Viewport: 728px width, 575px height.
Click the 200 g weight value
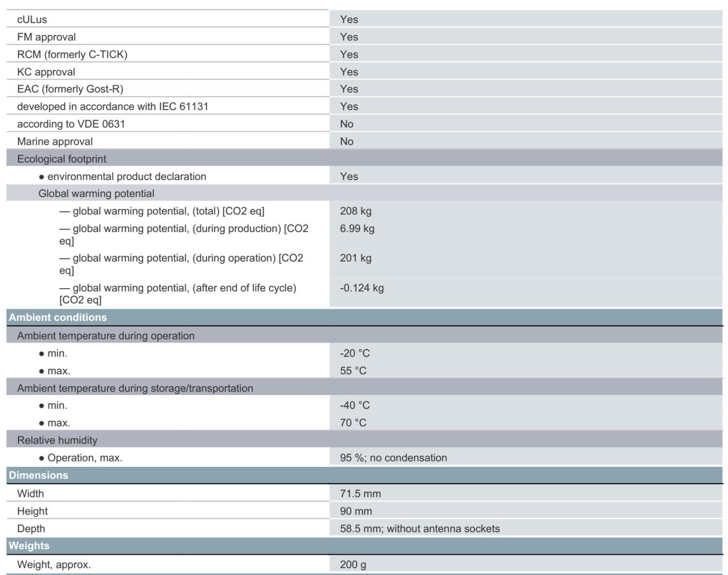click(353, 564)
